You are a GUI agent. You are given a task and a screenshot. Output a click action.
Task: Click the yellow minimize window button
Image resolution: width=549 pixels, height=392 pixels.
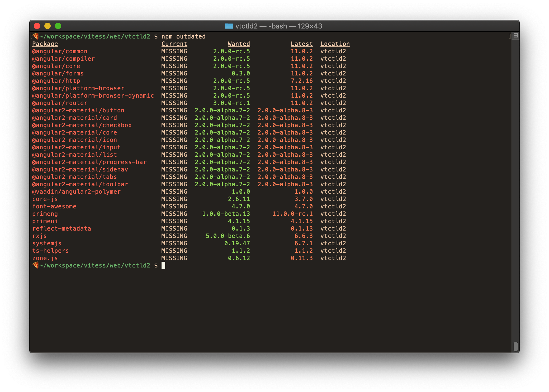pos(48,26)
